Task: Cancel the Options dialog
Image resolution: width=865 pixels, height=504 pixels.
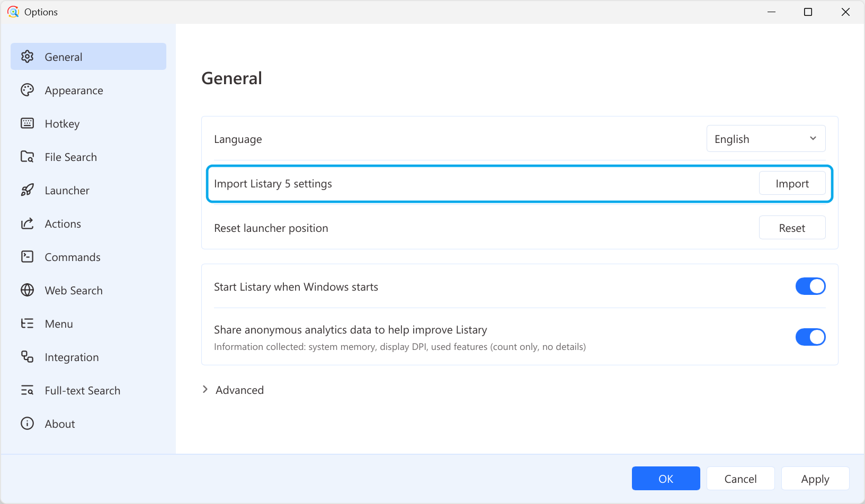Action: [x=741, y=479]
